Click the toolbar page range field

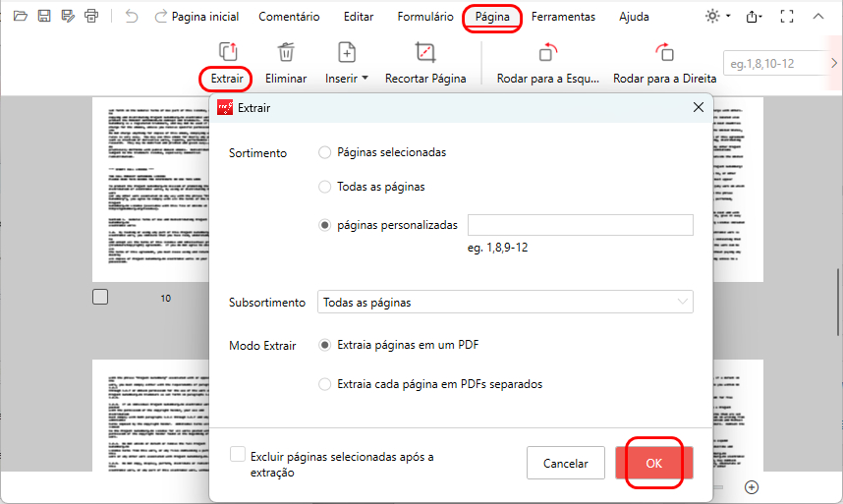point(776,64)
